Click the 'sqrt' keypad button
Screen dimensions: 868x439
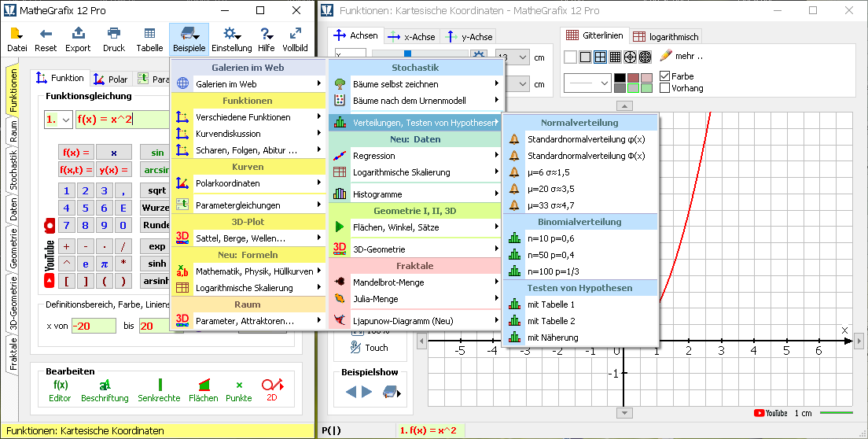point(154,190)
